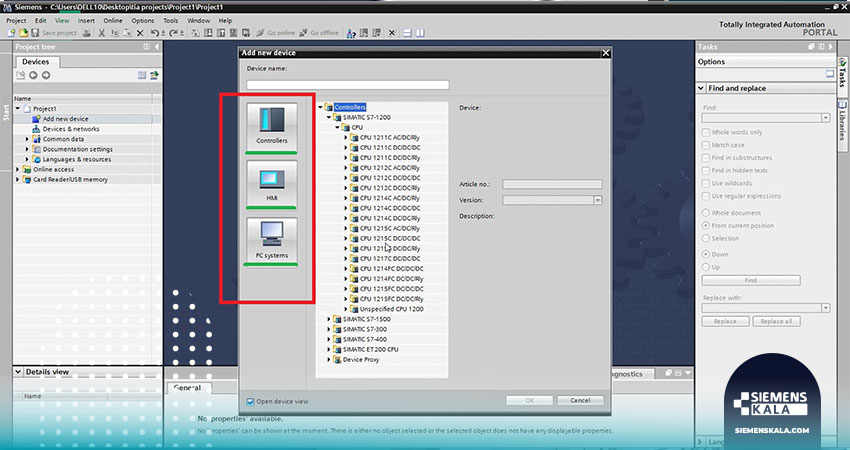
Task: Click the Undo arrow icon
Action: pos(154,33)
